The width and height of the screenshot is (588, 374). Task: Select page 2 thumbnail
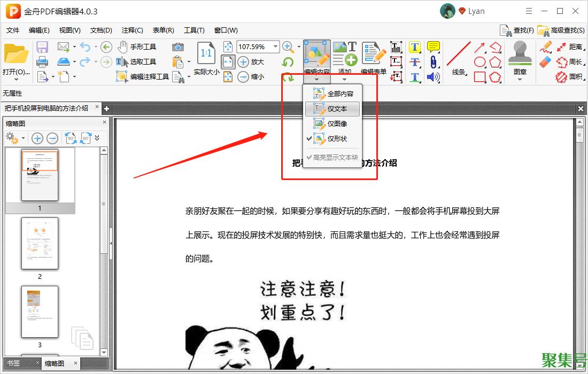[40, 244]
